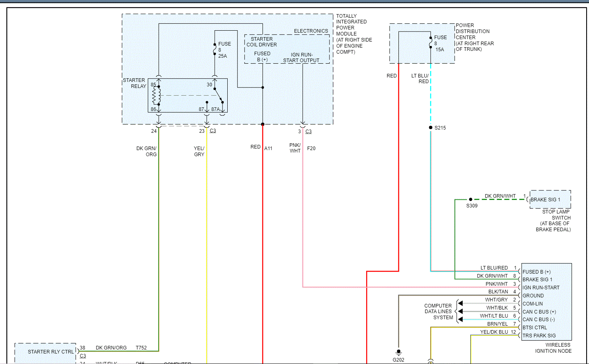This screenshot has height=364, width=589.
Task: Click the IGN RUN-START OUTPUT label
Action: coord(301,58)
